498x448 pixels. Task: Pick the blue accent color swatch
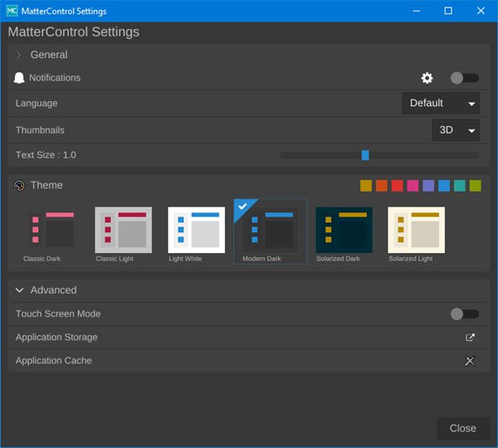[444, 186]
